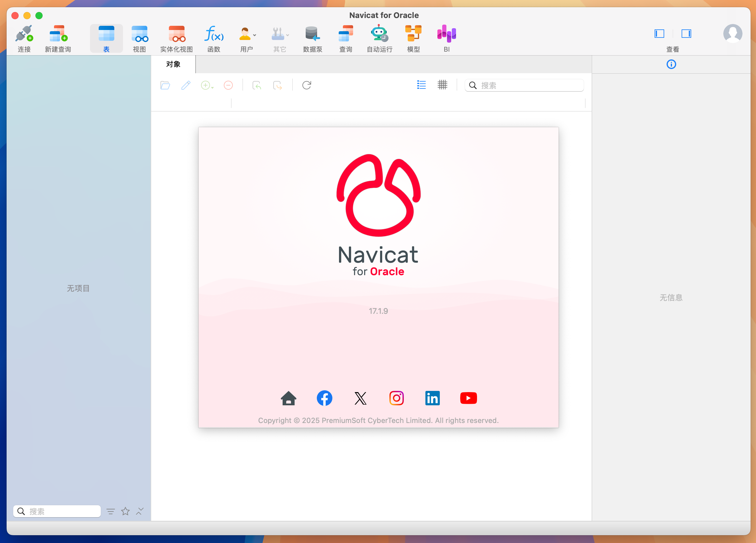The height and width of the screenshot is (543, 756).
Task: Click the sidebar search field
Action: (57, 511)
